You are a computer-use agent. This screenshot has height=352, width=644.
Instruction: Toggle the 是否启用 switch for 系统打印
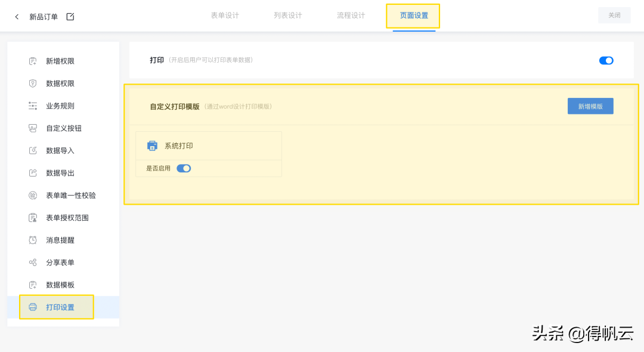click(184, 168)
